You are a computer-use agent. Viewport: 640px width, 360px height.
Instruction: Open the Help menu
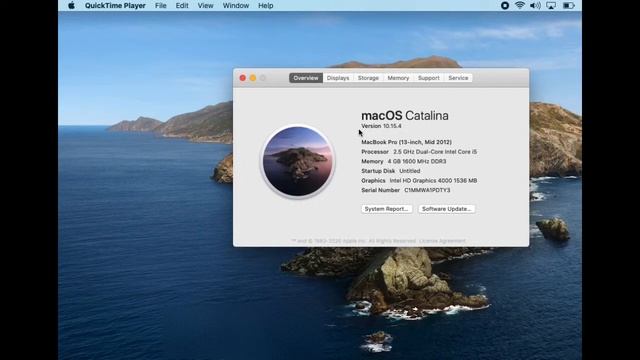click(265, 5)
